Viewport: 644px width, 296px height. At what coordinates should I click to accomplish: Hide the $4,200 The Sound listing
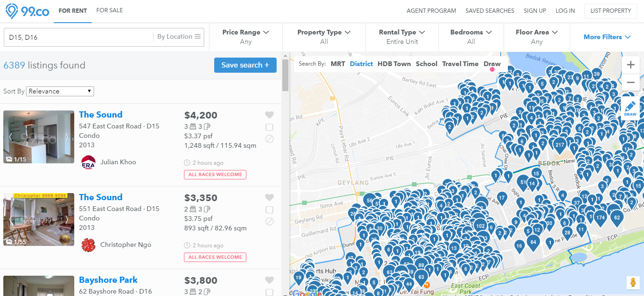(270, 139)
